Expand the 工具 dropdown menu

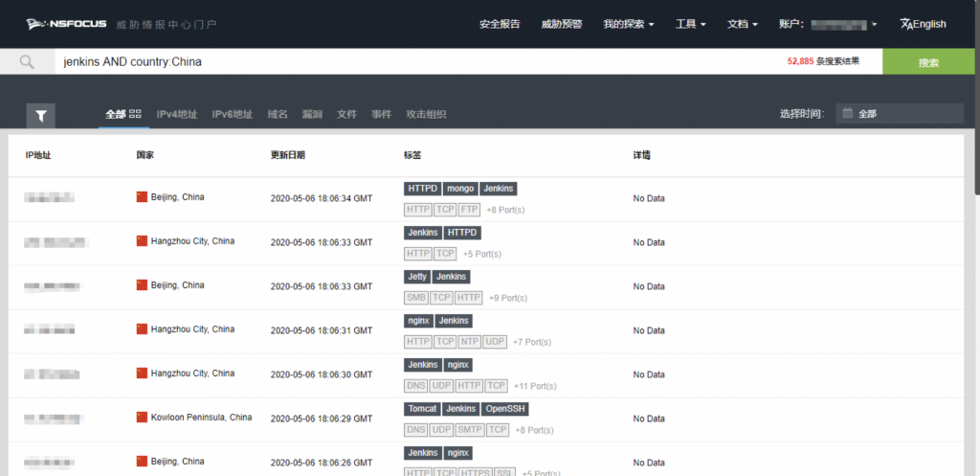(690, 24)
